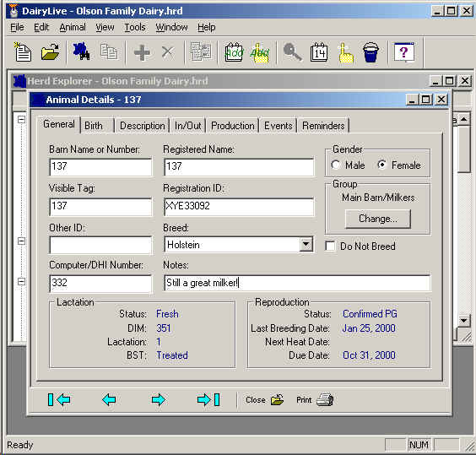Click the Registered Name input field

point(239,167)
